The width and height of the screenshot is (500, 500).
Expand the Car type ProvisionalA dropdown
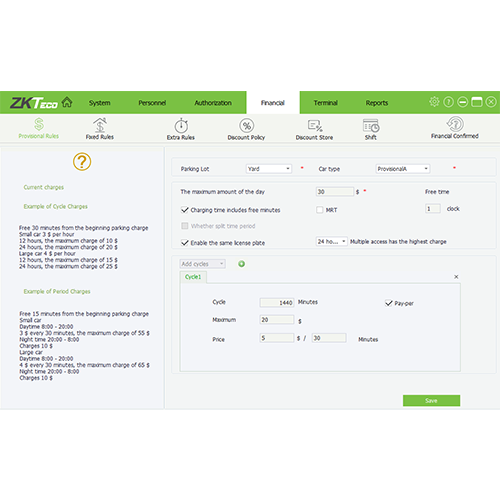(x=403, y=169)
